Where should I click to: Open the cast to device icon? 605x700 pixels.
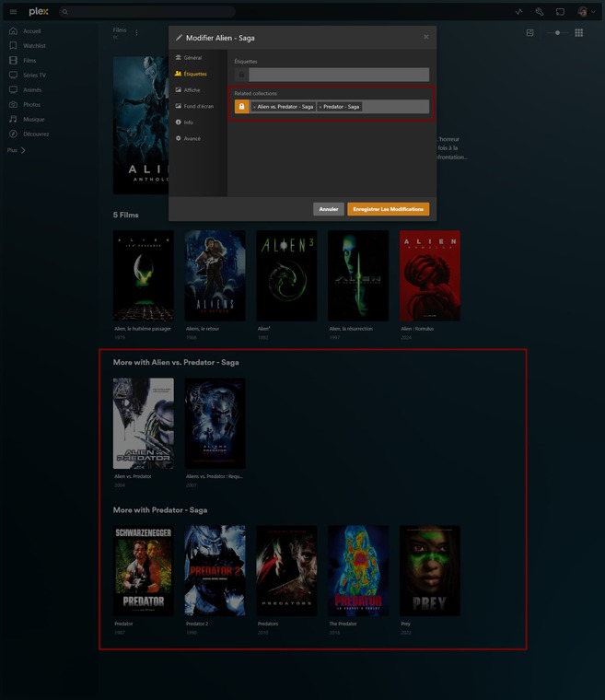coord(560,12)
